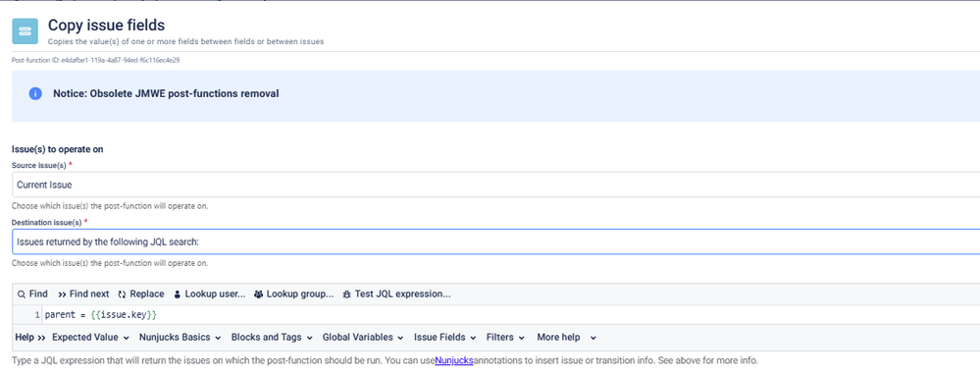Expand the Issue Fields help menu
The image size is (980, 375).
(445, 338)
